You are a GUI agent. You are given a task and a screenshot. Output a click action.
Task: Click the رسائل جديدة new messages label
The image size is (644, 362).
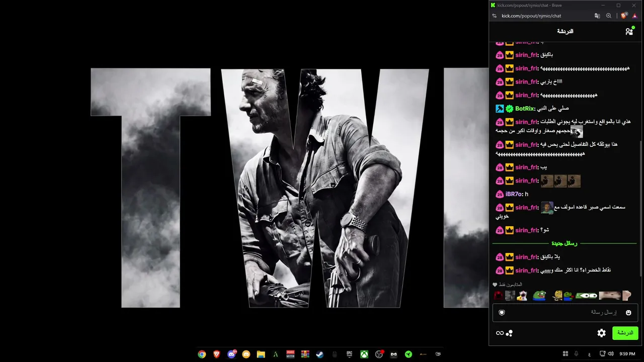pyautogui.click(x=565, y=243)
